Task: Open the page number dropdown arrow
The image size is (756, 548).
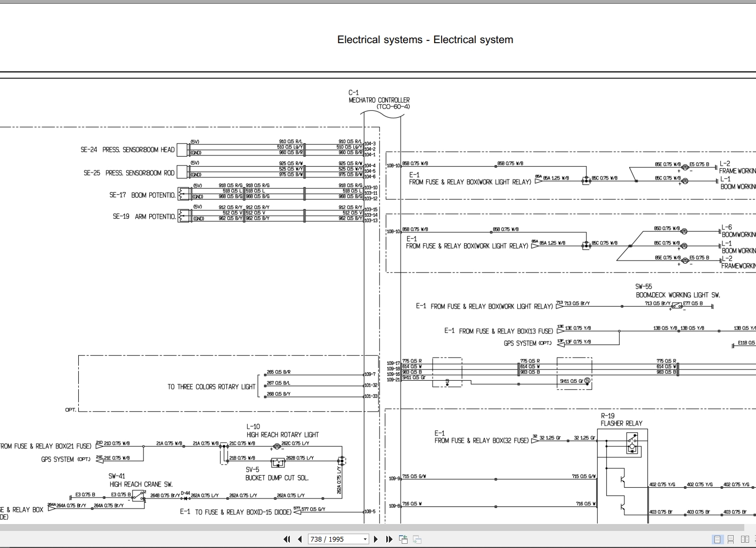Action: tap(365, 539)
